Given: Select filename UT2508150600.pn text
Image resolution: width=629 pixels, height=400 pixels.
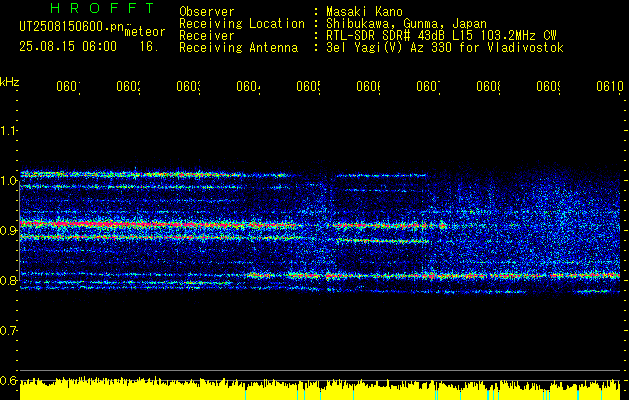Looking at the screenshot, I should click(x=72, y=26).
